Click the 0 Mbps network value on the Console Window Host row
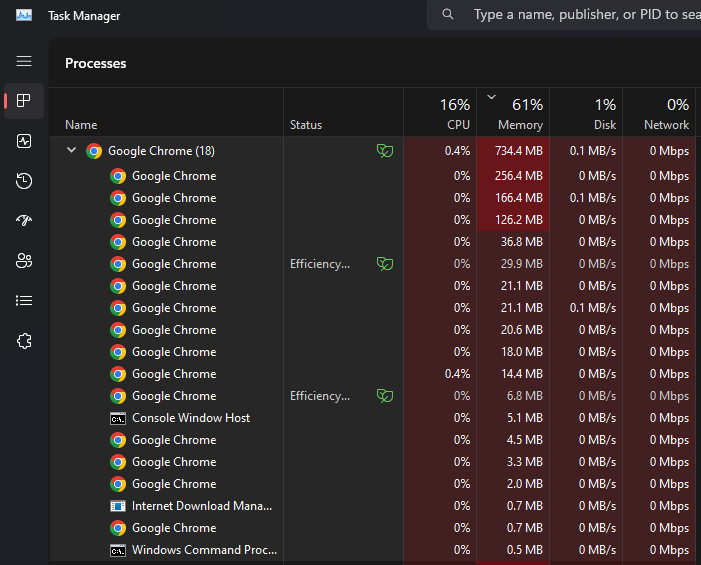This screenshot has width=701, height=565. [x=669, y=418]
